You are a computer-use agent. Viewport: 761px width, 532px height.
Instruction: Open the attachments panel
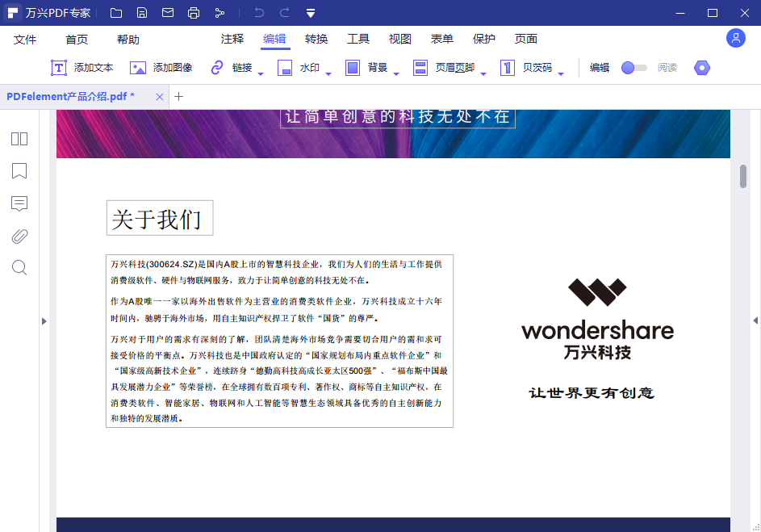(x=19, y=236)
